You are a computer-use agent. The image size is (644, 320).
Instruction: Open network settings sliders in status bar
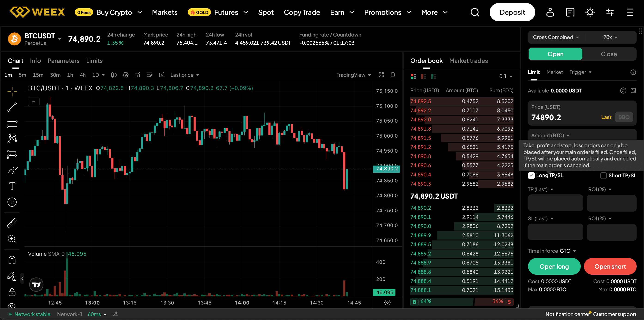[115, 314]
